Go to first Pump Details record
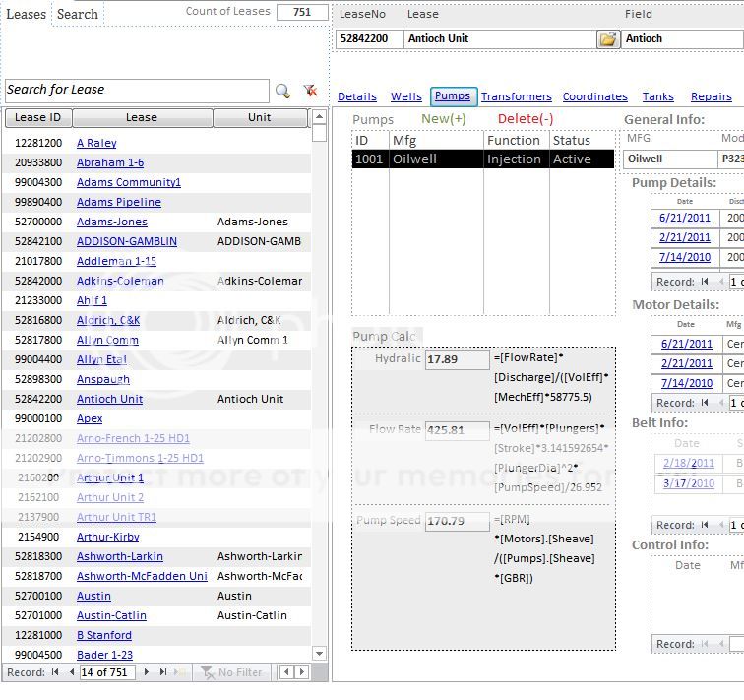Image resolution: width=744 pixels, height=700 pixels. (705, 282)
